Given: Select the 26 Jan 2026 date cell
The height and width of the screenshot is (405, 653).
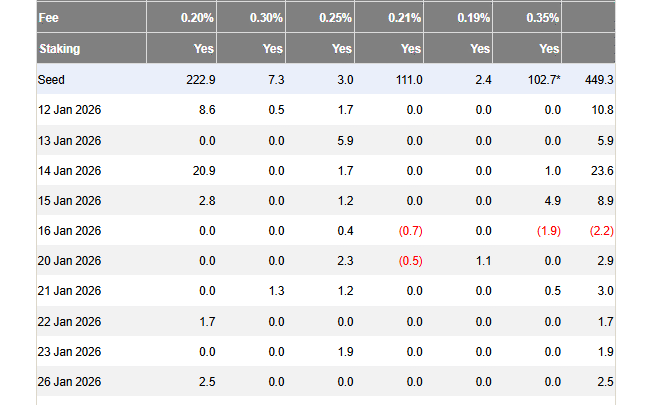Looking at the screenshot, I should 70,381.
